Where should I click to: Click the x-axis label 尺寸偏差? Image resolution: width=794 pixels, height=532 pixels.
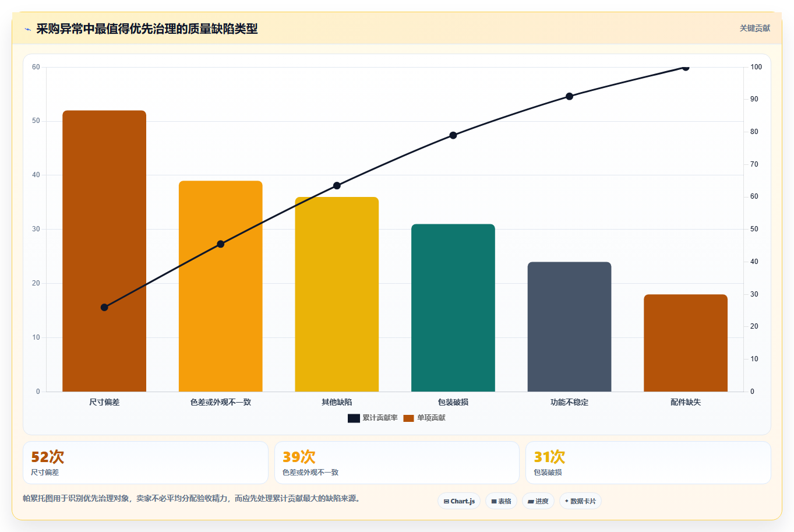pos(104,402)
